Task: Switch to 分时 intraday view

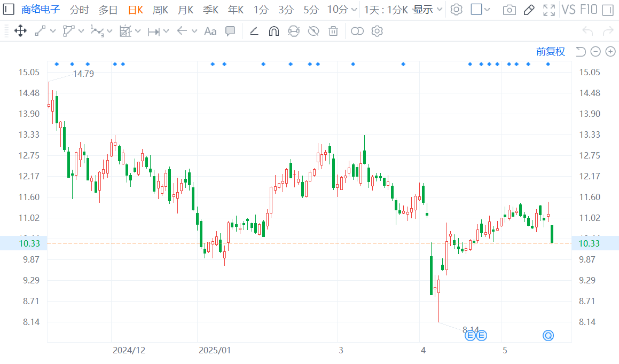Action: click(80, 10)
